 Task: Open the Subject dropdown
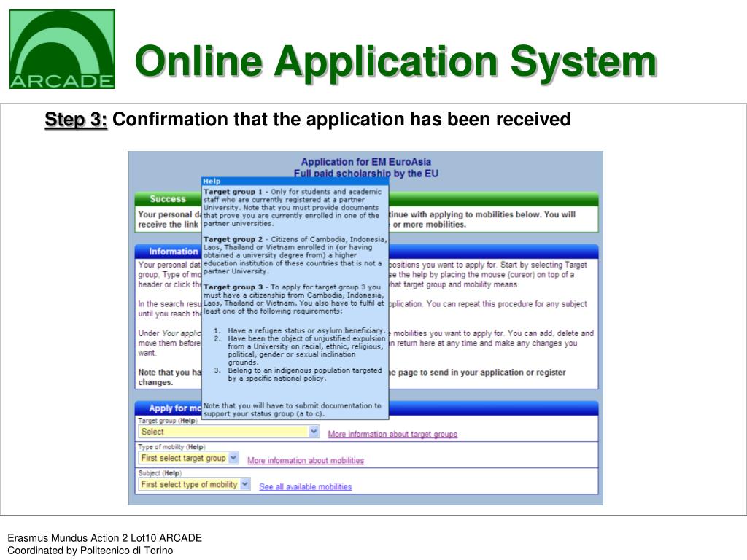pos(194,484)
